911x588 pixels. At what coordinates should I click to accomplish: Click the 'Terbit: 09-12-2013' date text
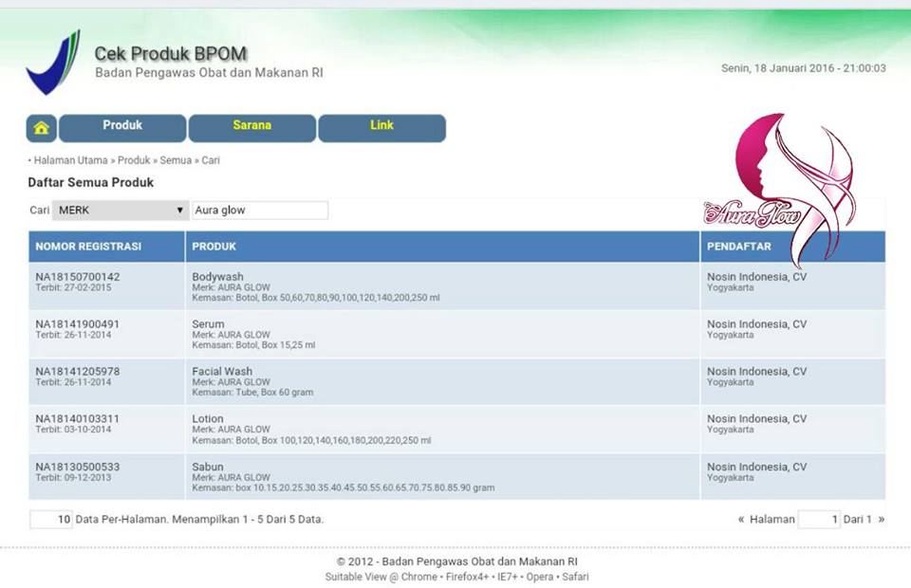coord(73,478)
